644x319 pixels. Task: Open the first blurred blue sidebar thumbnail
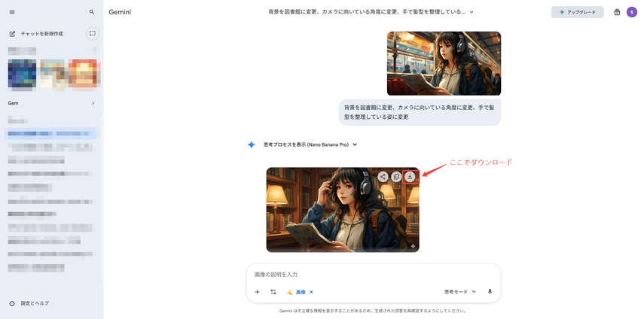[x=22, y=74]
